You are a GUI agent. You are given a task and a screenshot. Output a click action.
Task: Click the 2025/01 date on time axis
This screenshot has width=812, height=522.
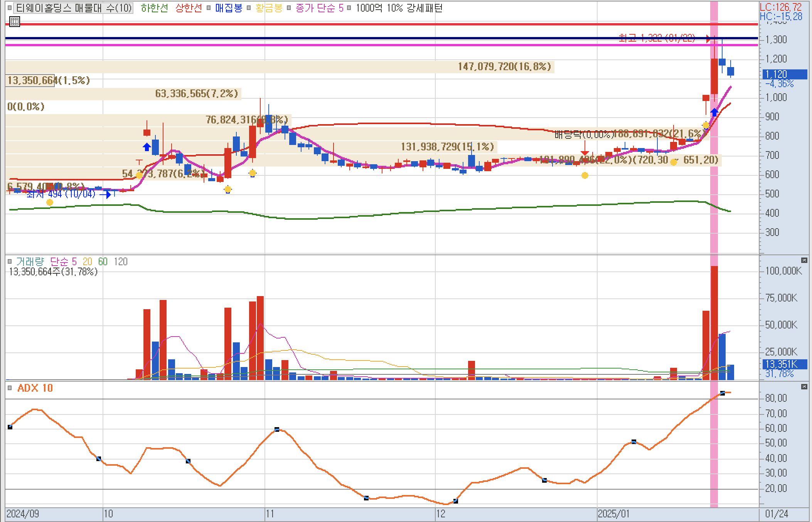613,514
